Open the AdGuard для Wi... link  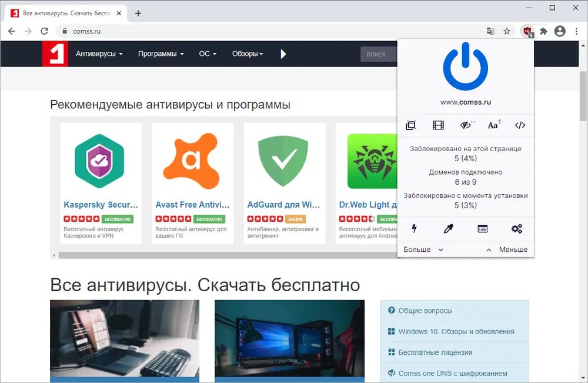283,205
